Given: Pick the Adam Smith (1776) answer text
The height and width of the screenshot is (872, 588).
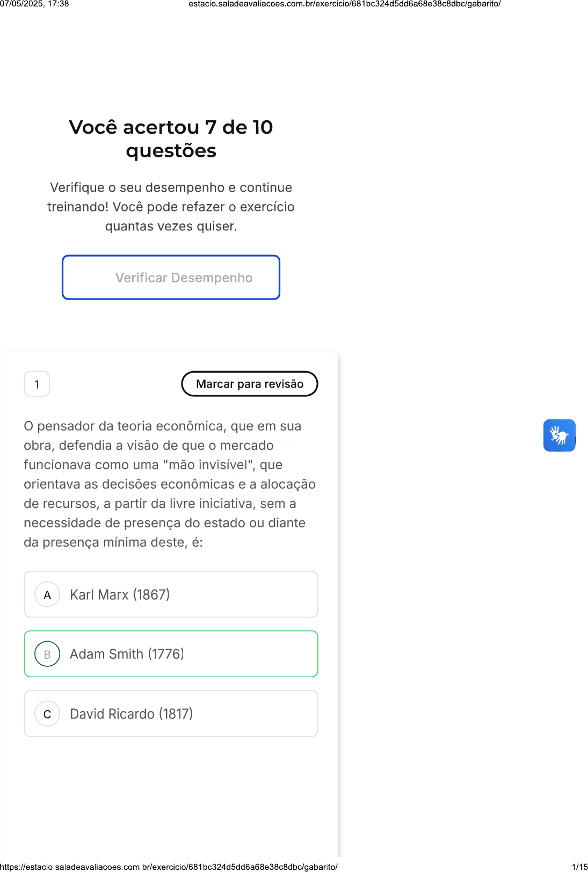Looking at the screenshot, I should [127, 654].
